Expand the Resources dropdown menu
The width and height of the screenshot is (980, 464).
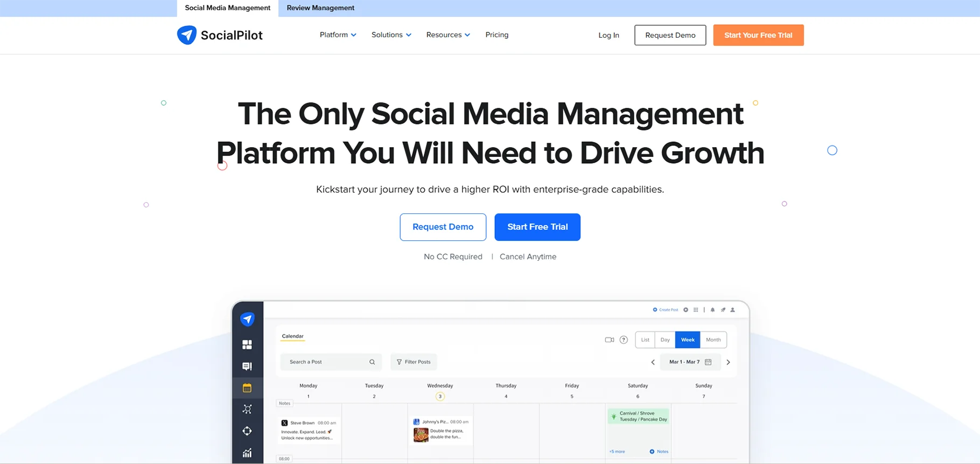click(448, 35)
